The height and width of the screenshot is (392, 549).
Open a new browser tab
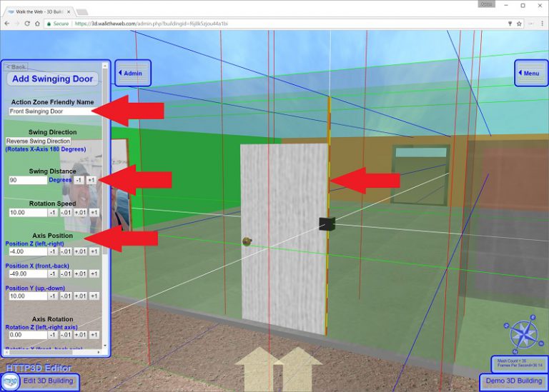pos(82,12)
